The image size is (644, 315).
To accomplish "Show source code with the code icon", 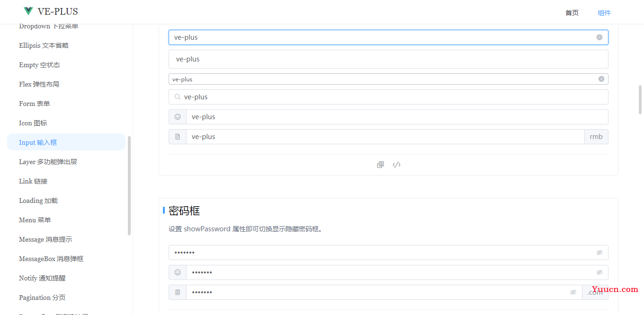I will [x=397, y=165].
